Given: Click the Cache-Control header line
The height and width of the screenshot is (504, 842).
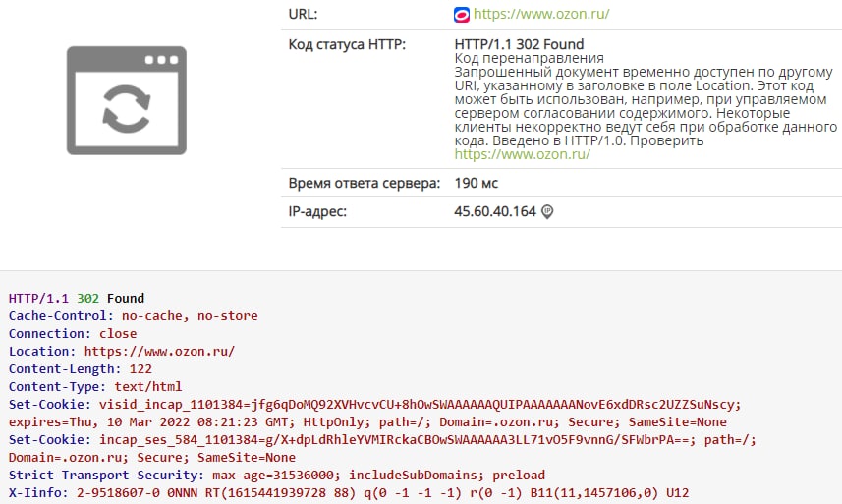Looking at the screenshot, I should click(134, 316).
